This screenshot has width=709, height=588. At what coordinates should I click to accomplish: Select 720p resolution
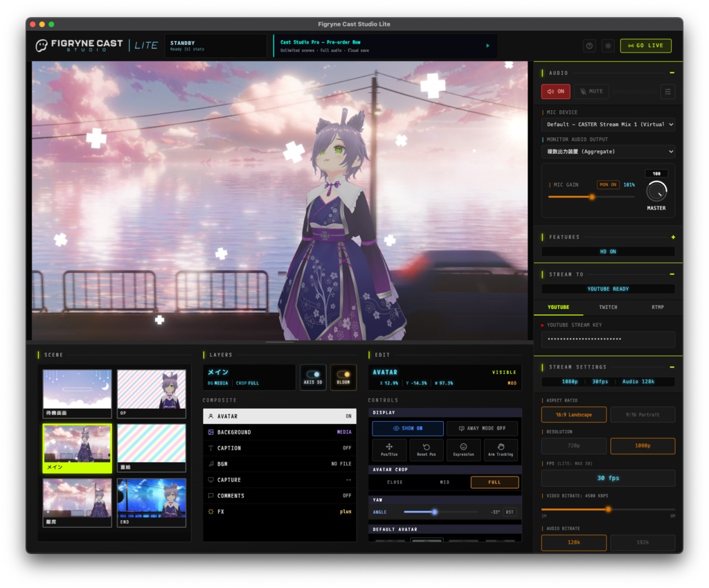pos(574,446)
